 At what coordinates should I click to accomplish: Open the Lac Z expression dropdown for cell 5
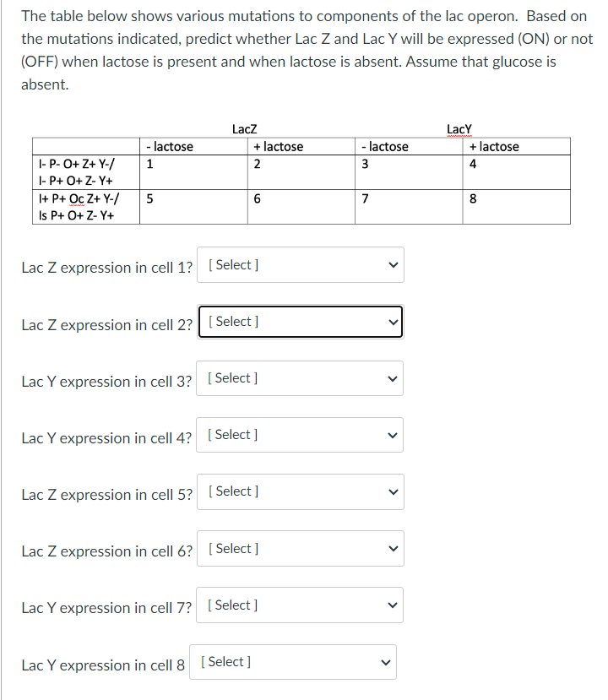coord(300,491)
